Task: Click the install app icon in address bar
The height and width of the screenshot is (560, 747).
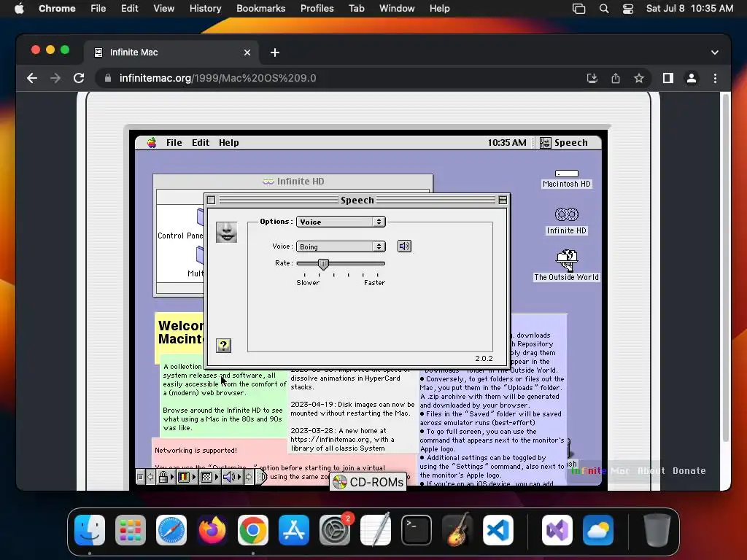Action: click(x=592, y=78)
